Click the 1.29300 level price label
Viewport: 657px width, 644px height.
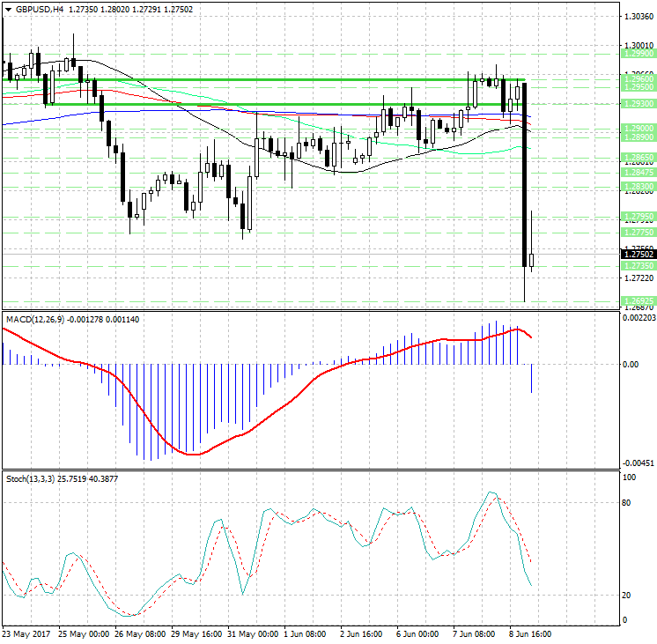click(x=639, y=104)
